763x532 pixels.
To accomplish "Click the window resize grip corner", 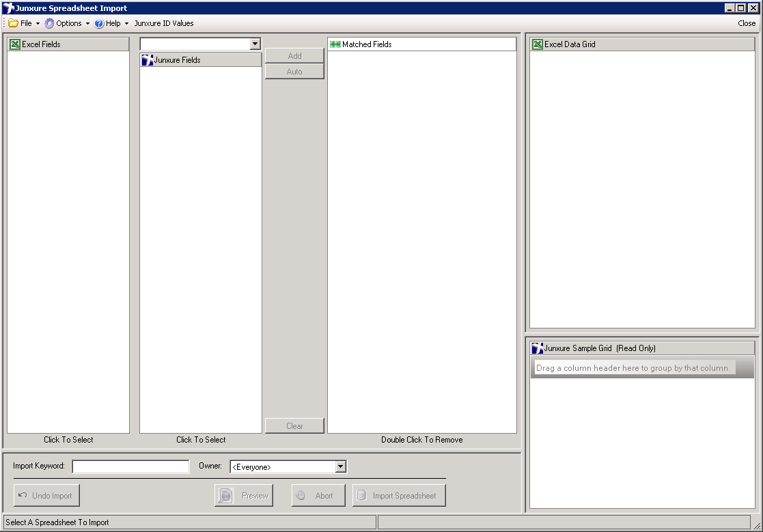I will (x=757, y=526).
